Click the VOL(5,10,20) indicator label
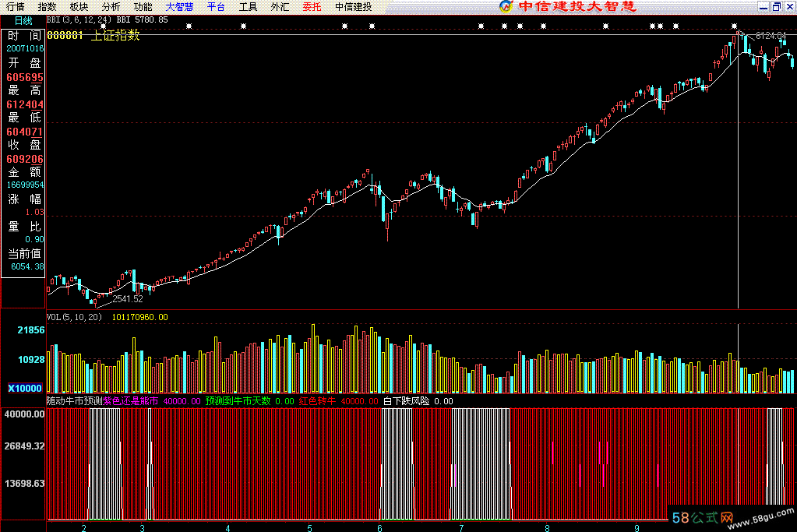 click(74, 317)
